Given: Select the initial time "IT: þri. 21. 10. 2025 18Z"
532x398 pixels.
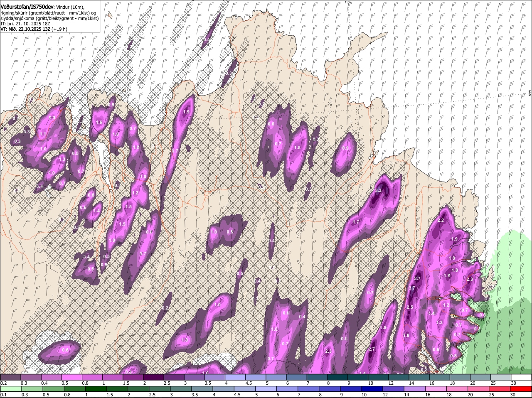Looking at the screenshot, I should click(25, 24).
